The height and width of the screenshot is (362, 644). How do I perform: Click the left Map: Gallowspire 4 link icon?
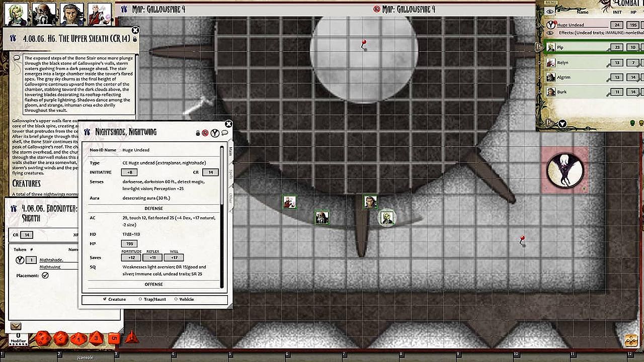point(123,9)
